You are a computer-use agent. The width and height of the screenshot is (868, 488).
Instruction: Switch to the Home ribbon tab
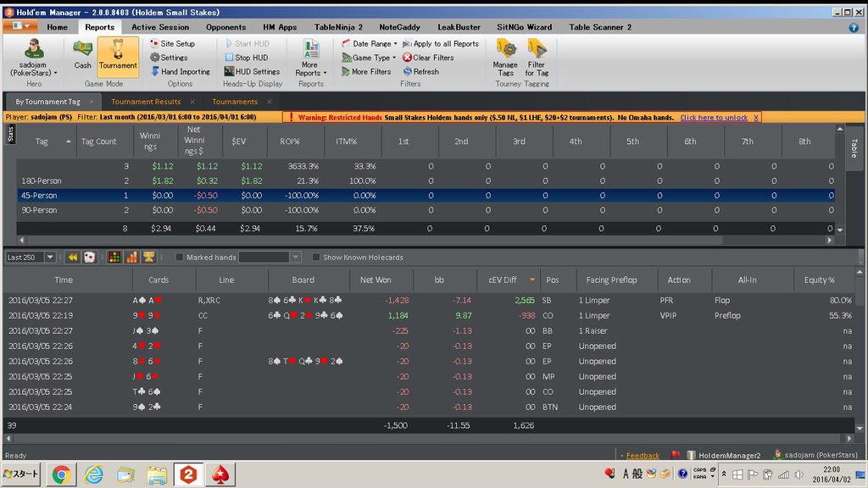[x=57, y=27]
